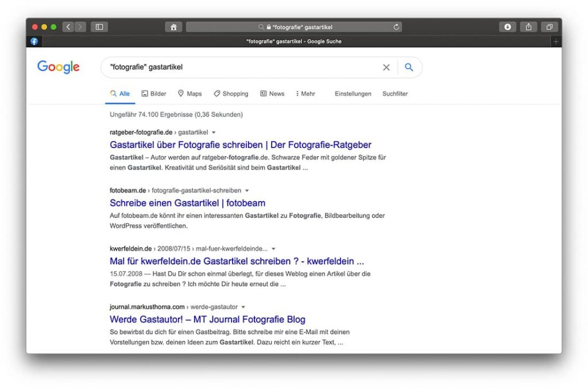
Task: Click the 15.07.2008 date in snippet
Action: point(126,274)
